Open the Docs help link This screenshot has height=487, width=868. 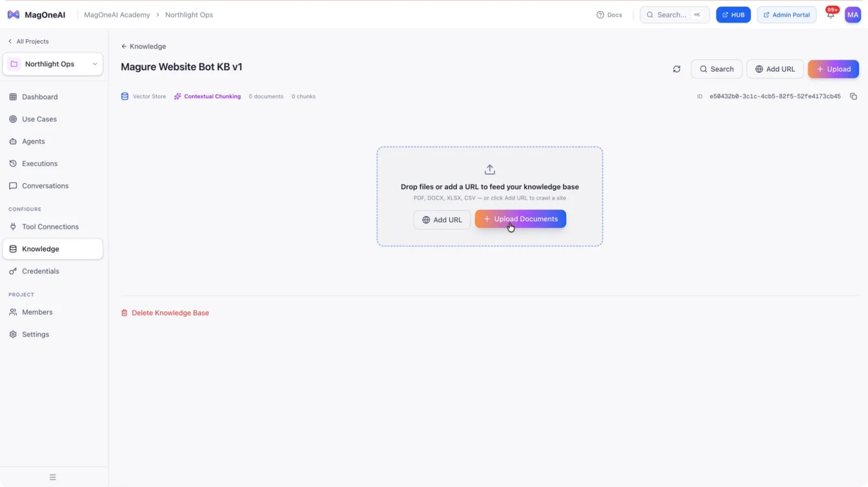(x=609, y=15)
